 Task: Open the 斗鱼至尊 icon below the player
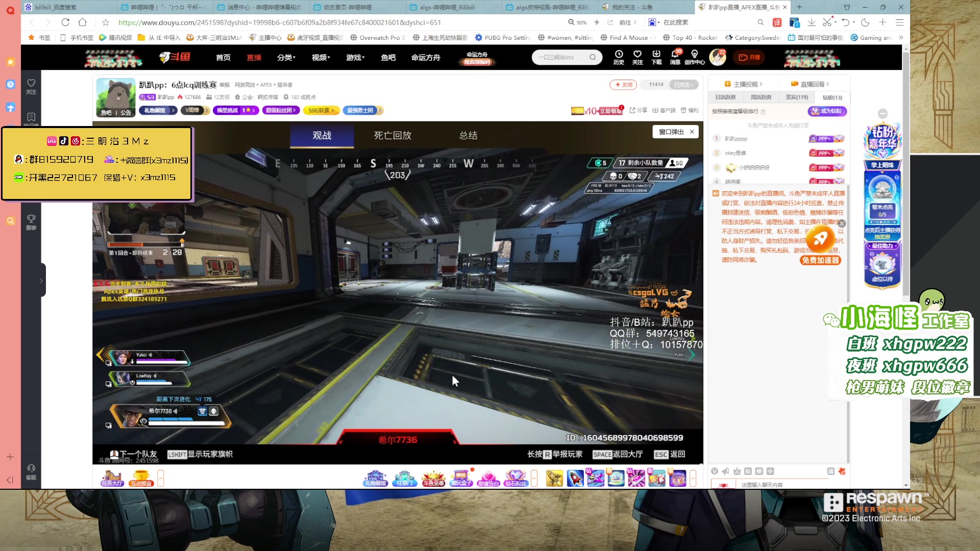point(433,479)
